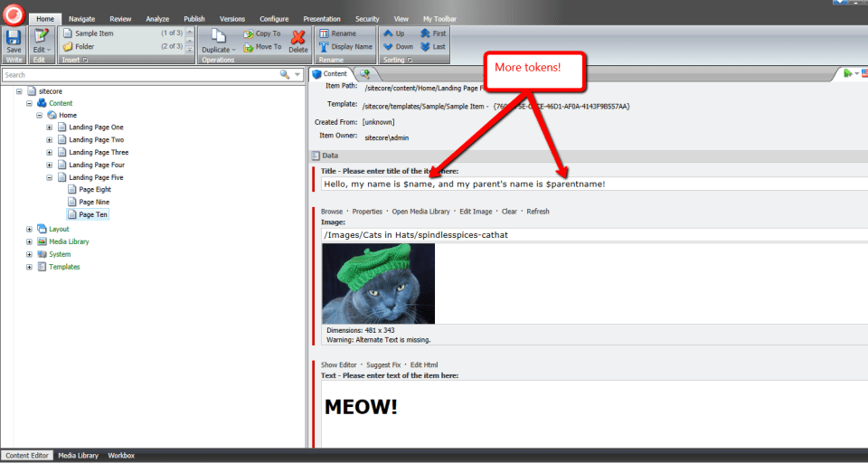The width and height of the screenshot is (868, 463).
Task: Collapse the Landing Page Five node
Action: 51,178
